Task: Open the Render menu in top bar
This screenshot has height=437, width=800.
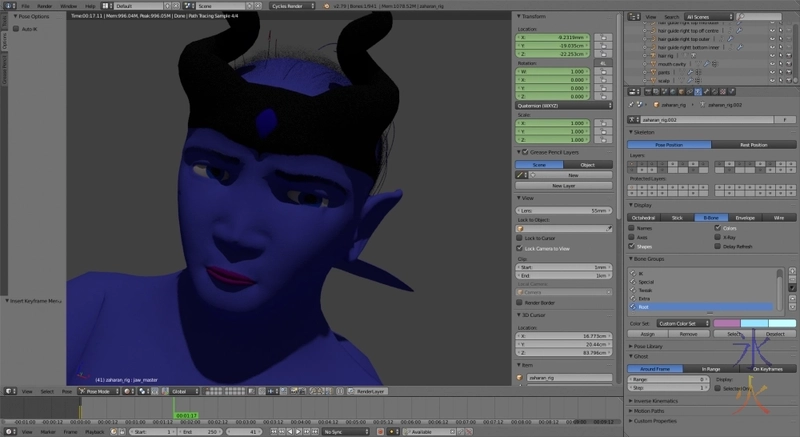Action: pyautogui.click(x=45, y=5)
